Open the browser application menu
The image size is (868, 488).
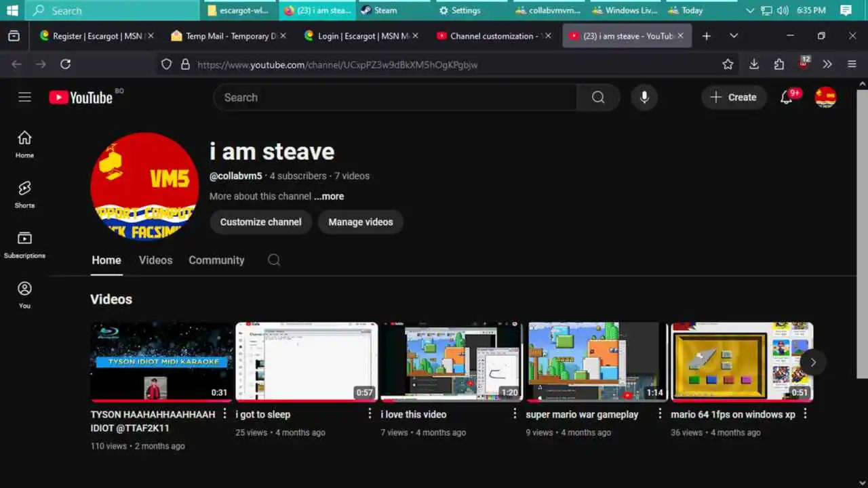coord(852,64)
